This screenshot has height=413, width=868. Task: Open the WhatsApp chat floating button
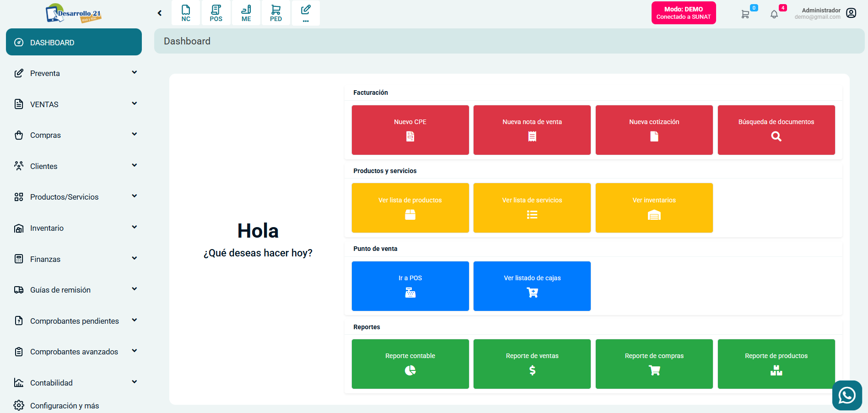click(847, 395)
